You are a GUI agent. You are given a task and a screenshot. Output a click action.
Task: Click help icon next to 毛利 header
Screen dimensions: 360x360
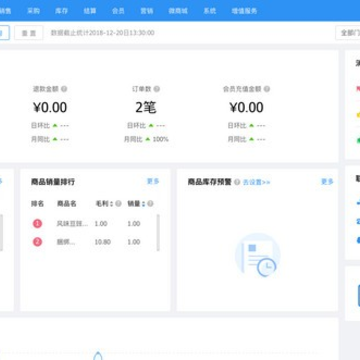(118, 204)
